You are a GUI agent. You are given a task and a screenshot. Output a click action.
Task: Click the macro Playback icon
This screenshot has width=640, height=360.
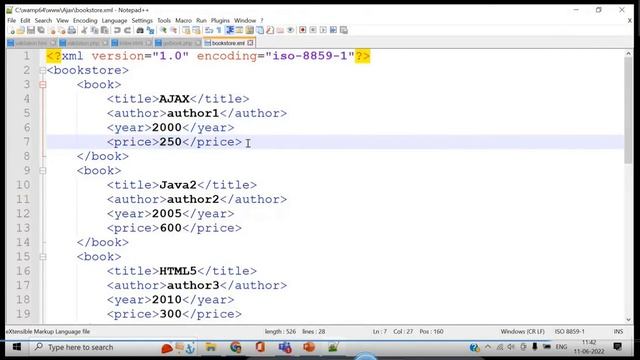click(x=323, y=30)
